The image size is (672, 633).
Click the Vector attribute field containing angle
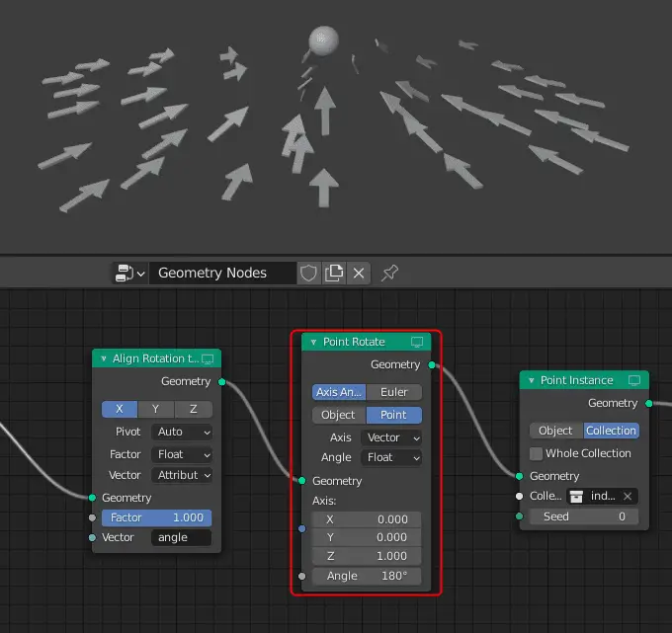(181, 537)
